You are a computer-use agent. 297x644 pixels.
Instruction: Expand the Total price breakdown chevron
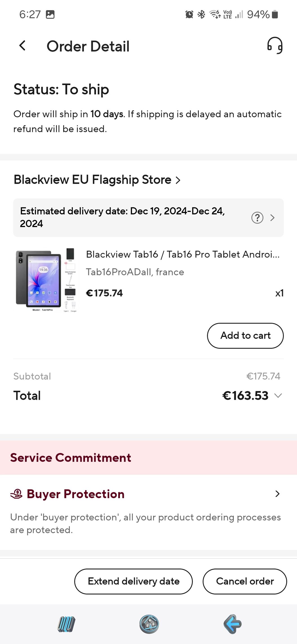tap(278, 396)
